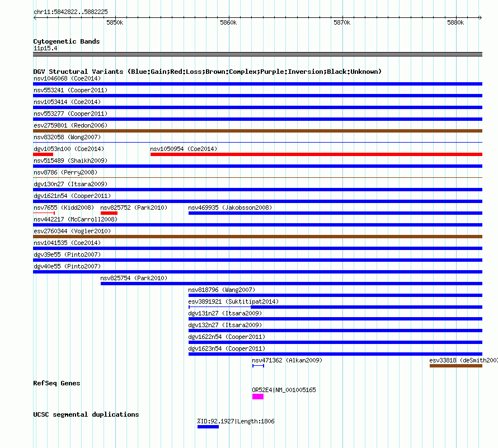498x448 pixels.
Task: Click the 5860k ruler tick label
Action: pyautogui.click(x=228, y=22)
